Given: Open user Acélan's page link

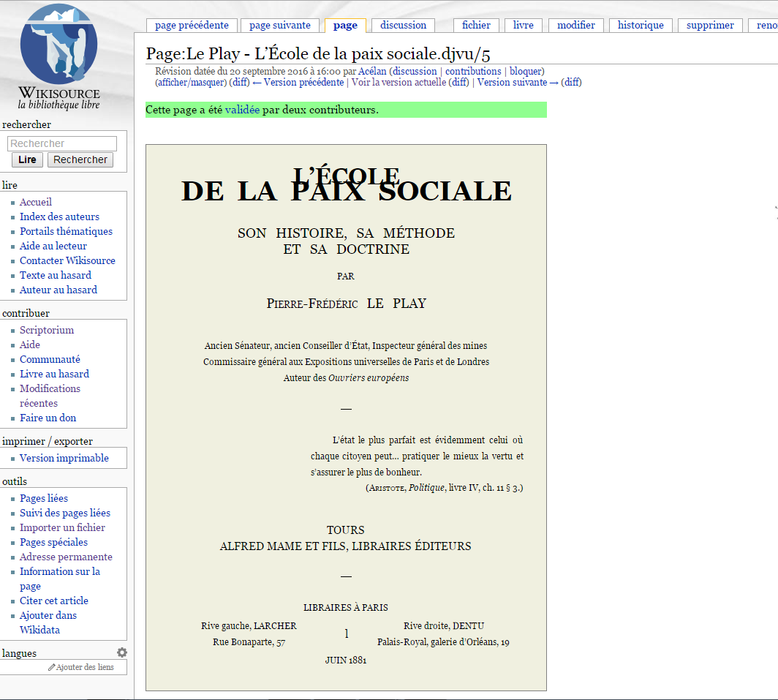Looking at the screenshot, I should (x=372, y=72).
